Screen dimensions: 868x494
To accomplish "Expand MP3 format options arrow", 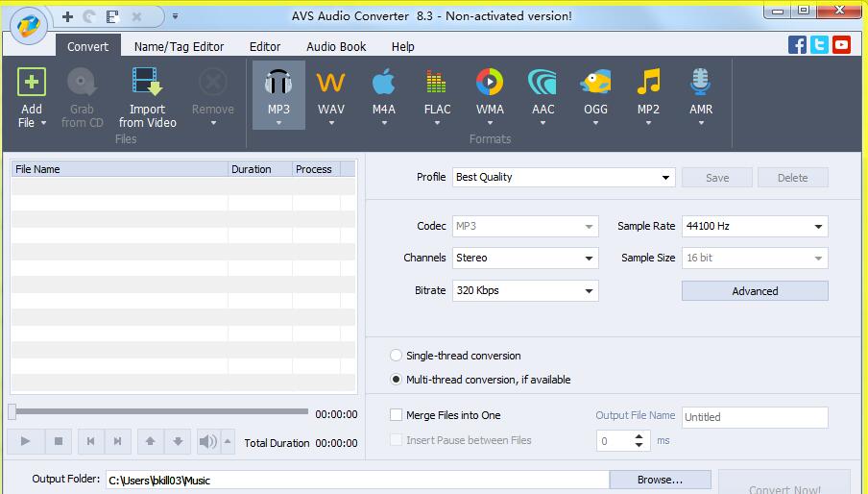I will [x=278, y=123].
